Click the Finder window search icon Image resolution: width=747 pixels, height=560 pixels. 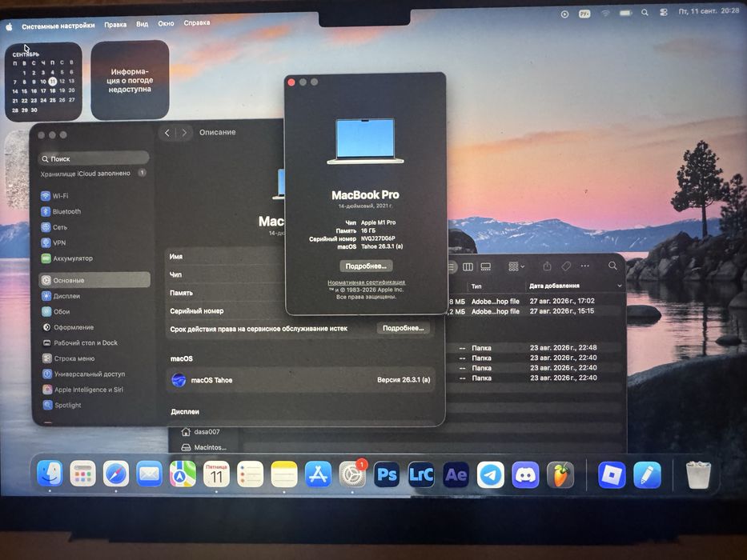point(612,266)
